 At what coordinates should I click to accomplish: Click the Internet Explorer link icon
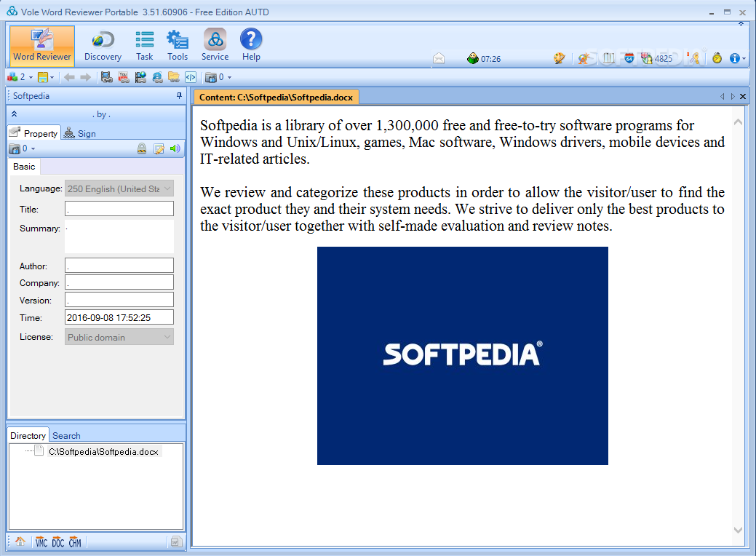coord(157,77)
